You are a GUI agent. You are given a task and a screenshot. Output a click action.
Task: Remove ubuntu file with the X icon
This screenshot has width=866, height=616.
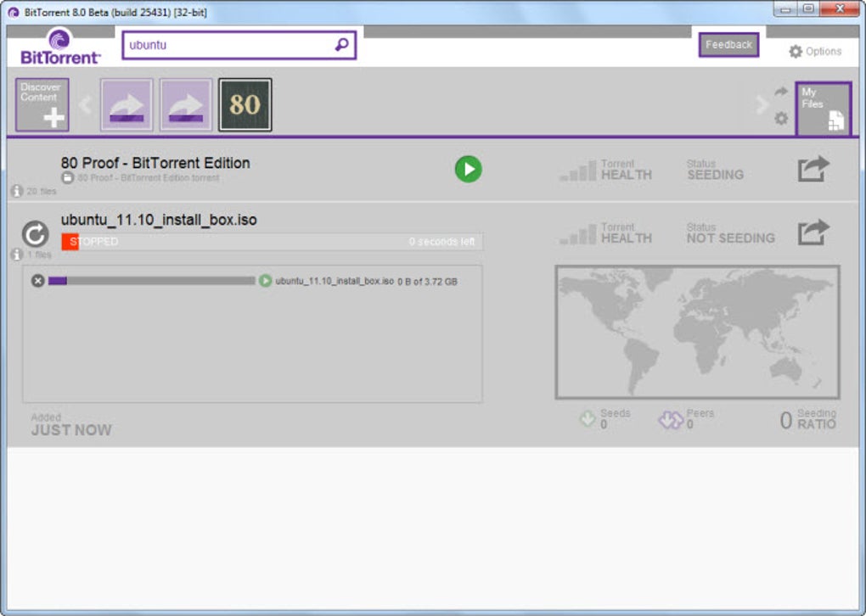pos(37,281)
